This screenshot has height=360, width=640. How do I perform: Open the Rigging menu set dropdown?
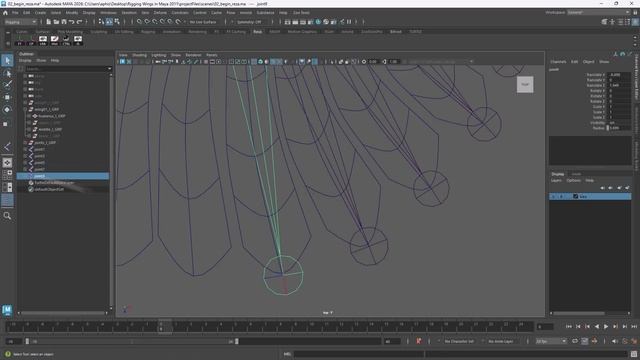click(x=20, y=22)
